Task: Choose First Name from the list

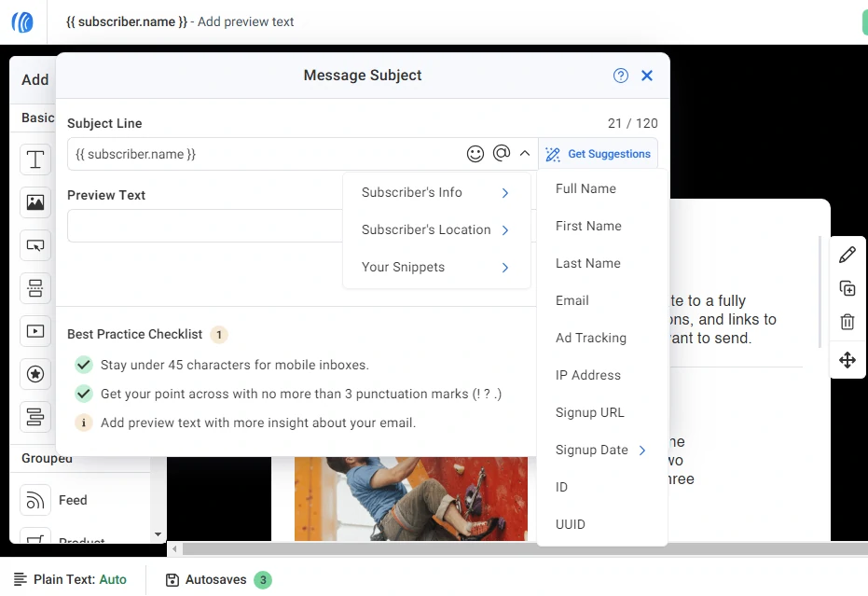Action: [x=588, y=226]
